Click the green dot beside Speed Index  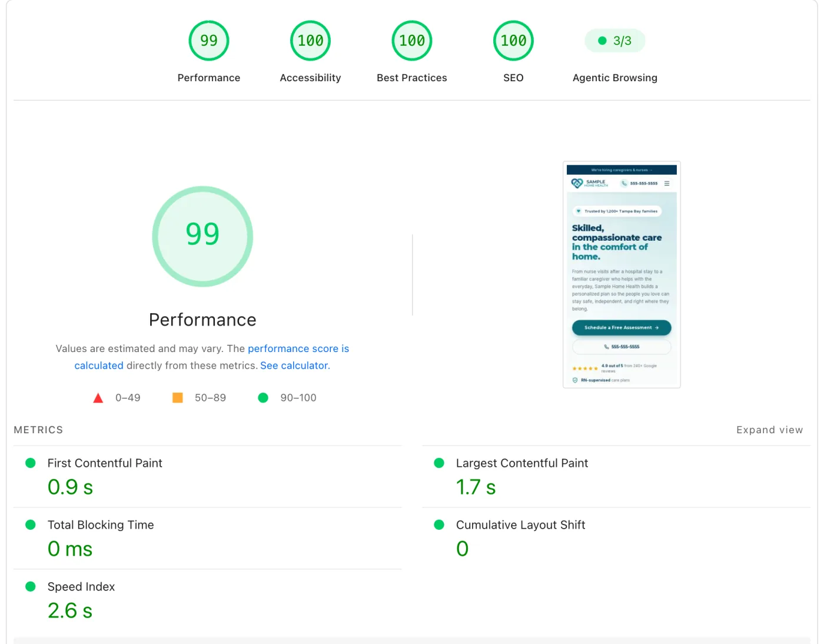[31, 586]
